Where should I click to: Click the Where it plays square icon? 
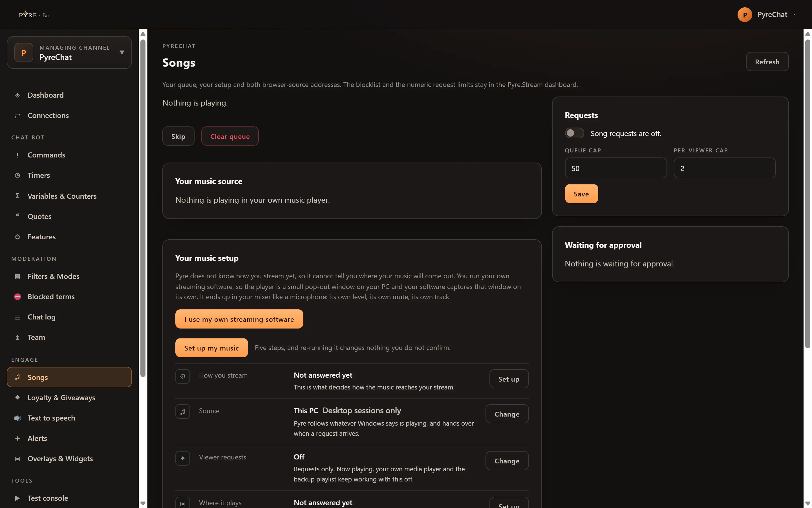182,503
